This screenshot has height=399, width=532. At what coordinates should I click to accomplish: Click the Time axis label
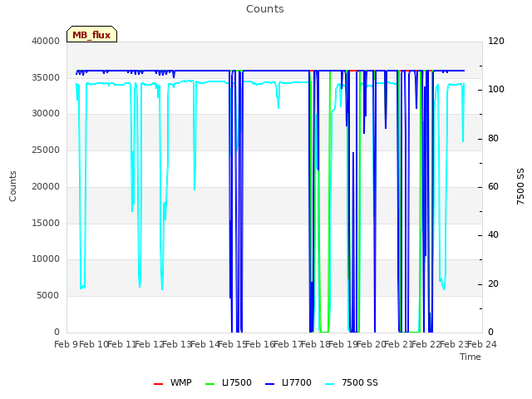(x=470, y=357)
